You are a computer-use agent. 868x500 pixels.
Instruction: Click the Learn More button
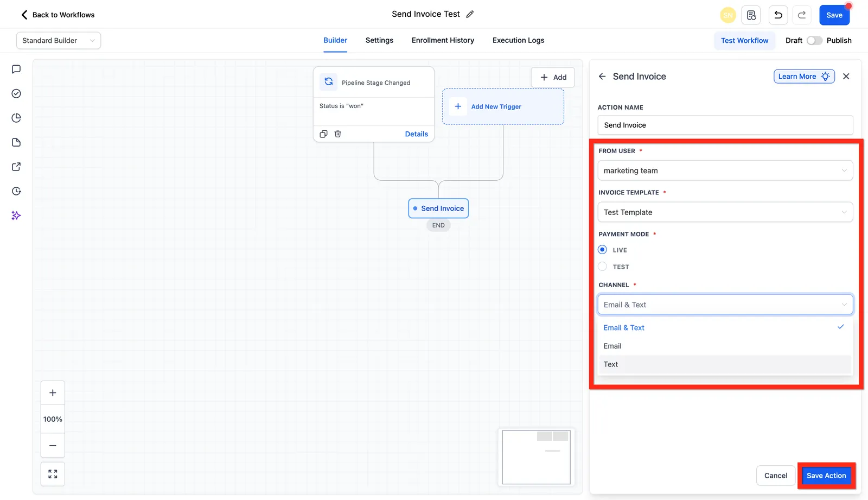(804, 77)
